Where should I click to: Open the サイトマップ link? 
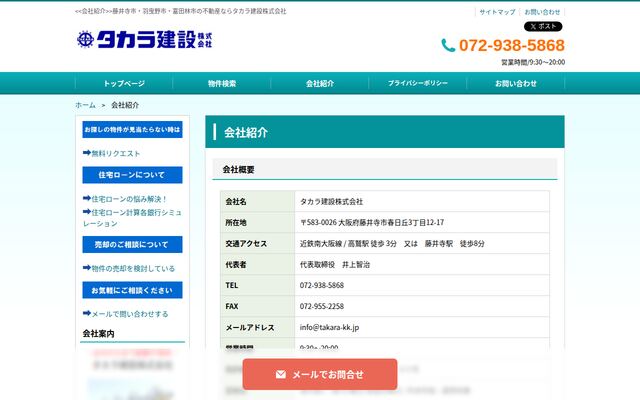point(497,12)
